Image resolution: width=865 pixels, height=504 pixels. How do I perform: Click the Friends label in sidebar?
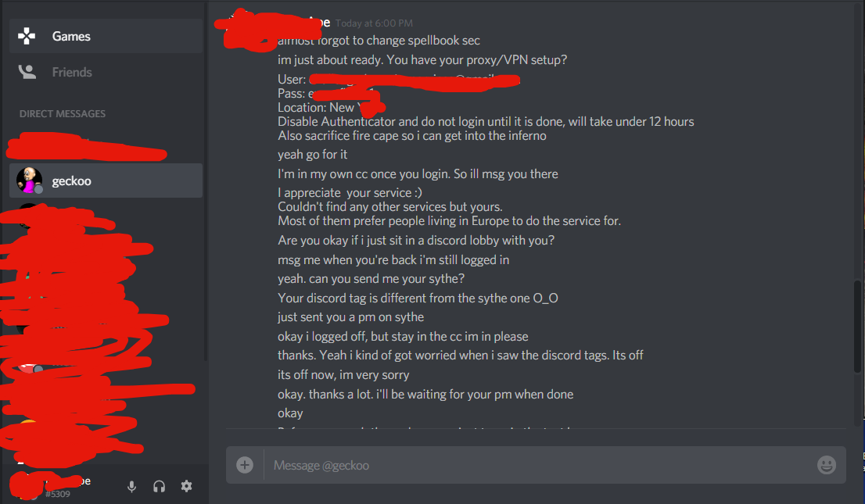click(72, 72)
